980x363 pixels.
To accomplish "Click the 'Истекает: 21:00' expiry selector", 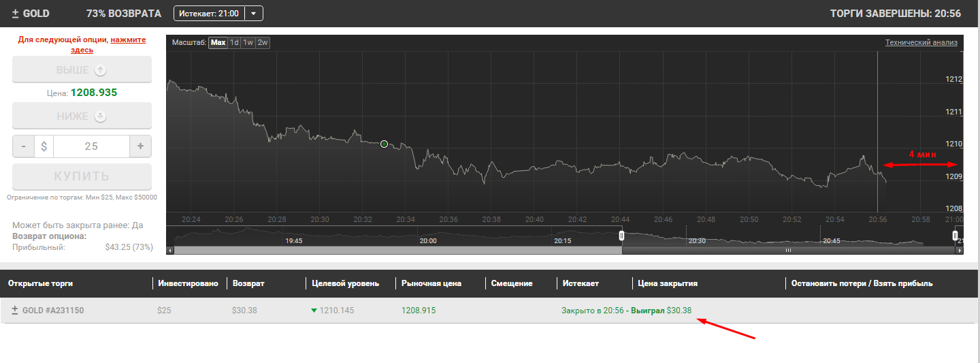I will (x=209, y=13).
